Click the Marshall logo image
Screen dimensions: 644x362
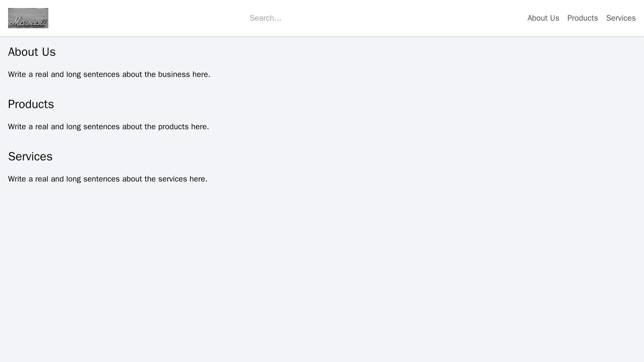28,18
